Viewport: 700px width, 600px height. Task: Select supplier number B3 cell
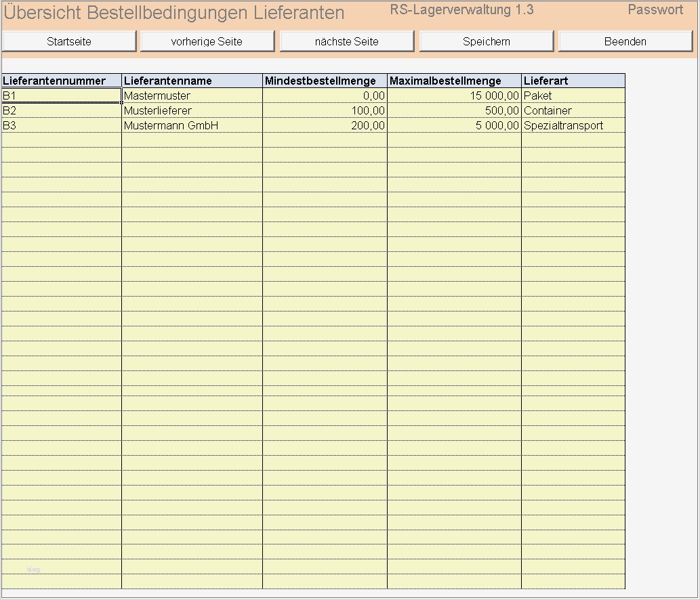click(x=61, y=125)
